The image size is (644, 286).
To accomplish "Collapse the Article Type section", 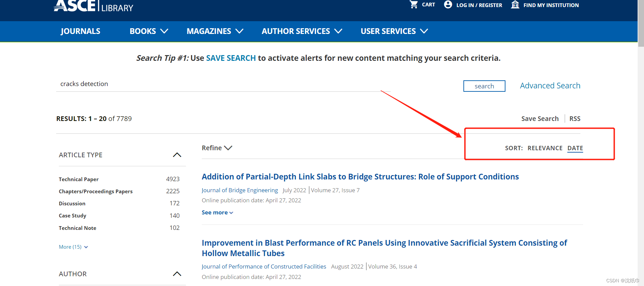I will click(x=177, y=155).
